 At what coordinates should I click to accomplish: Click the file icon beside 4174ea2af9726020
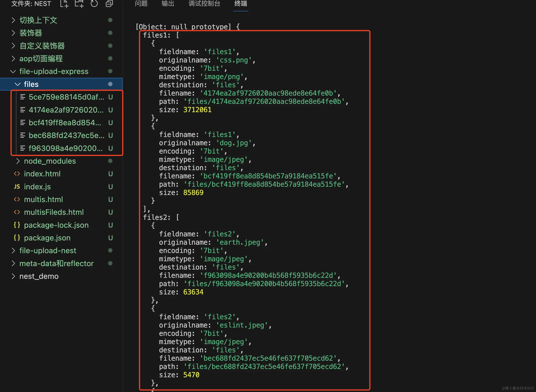coord(23,110)
